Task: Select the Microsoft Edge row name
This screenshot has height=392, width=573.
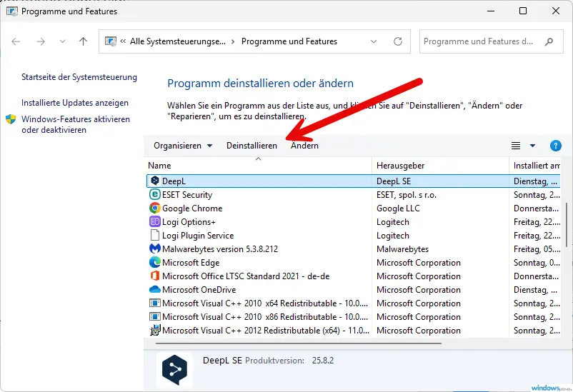Action: tap(191, 263)
